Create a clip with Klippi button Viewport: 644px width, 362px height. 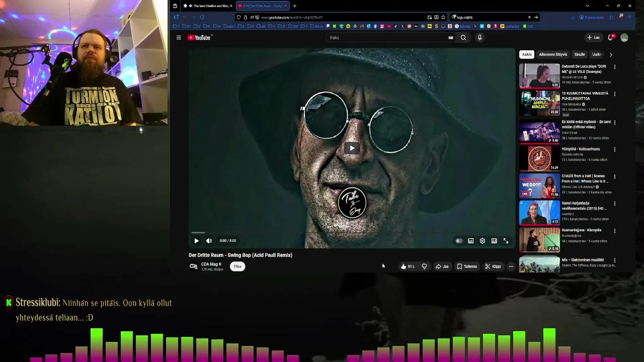tap(493, 266)
